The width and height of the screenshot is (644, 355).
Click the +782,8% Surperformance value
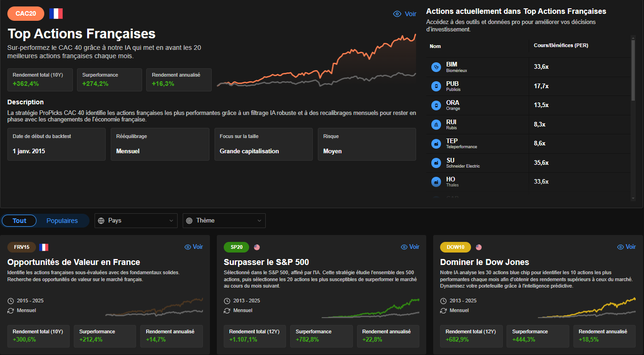[x=307, y=340]
